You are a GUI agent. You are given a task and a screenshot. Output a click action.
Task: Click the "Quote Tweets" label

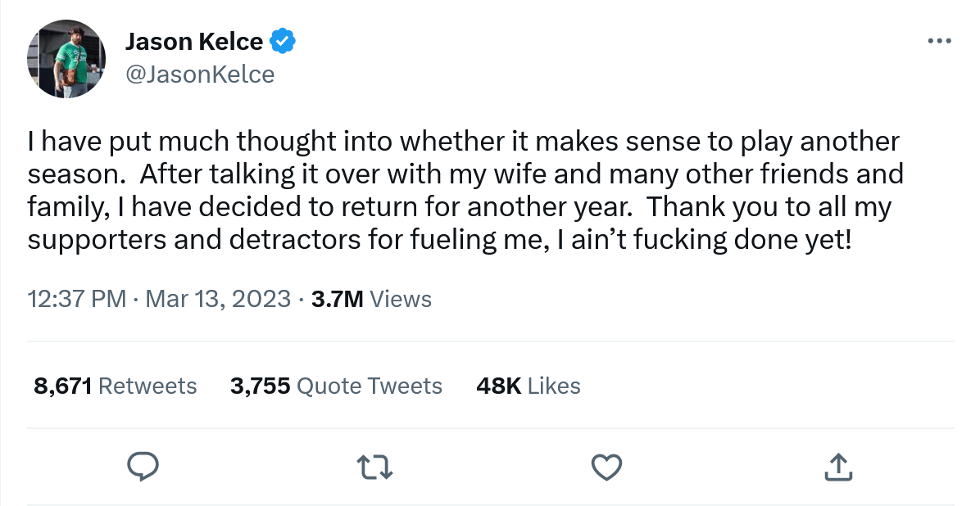[369, 386]
